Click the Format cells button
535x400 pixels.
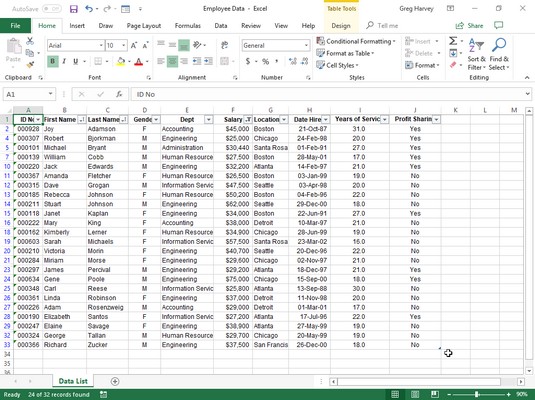(x=422, y=65)
